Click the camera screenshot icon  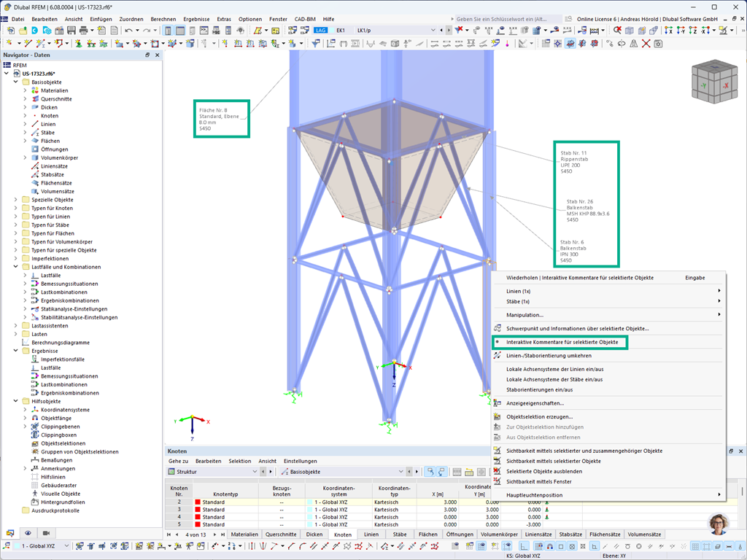tap(658, 43)
